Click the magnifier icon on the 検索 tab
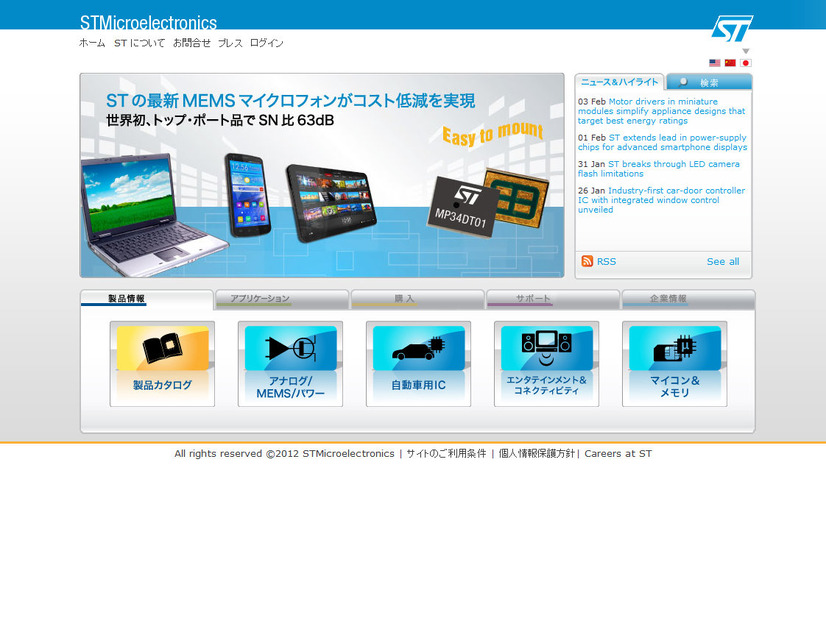 (x=683, y=82)
